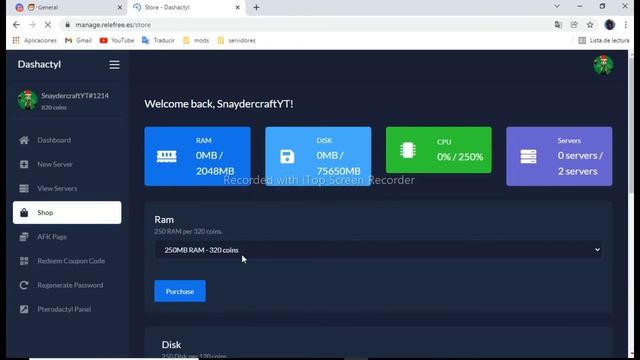640x360 pixels.
Task: Open the 250MB RAM - 320 coins dropdown
Action: [378, 250]
